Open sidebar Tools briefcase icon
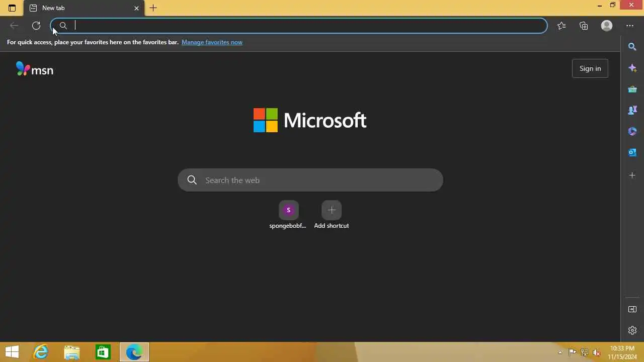The image size is (644, 362). click(x=632, y=89)
